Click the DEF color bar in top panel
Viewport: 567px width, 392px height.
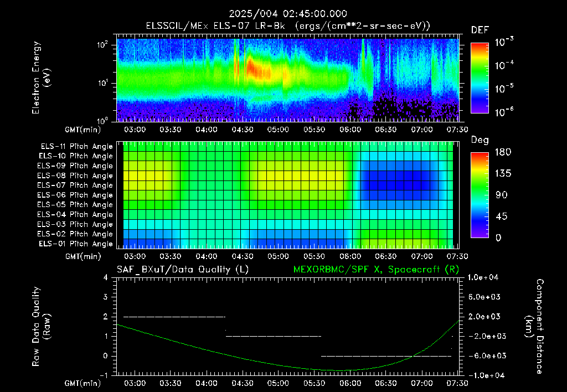[480, 78]
